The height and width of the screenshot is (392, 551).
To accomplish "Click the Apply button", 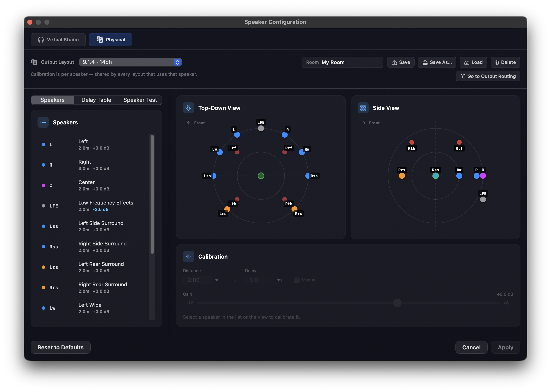I will coord(505,347).
